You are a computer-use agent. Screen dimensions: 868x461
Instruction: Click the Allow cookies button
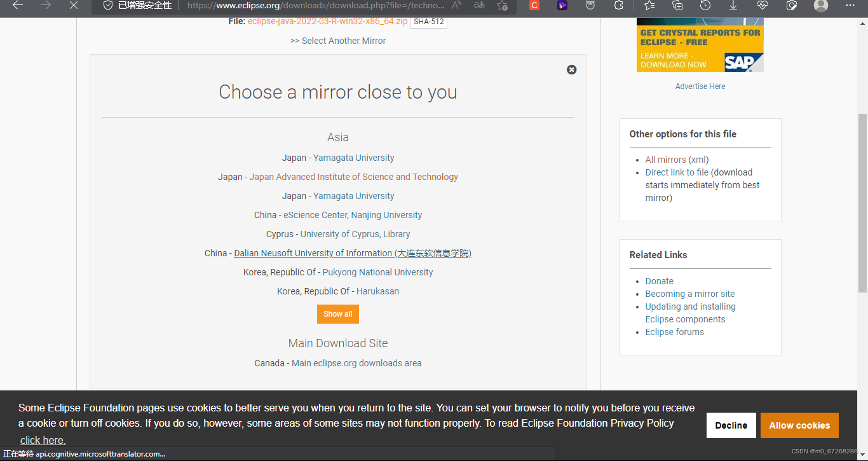coord(799,425)
